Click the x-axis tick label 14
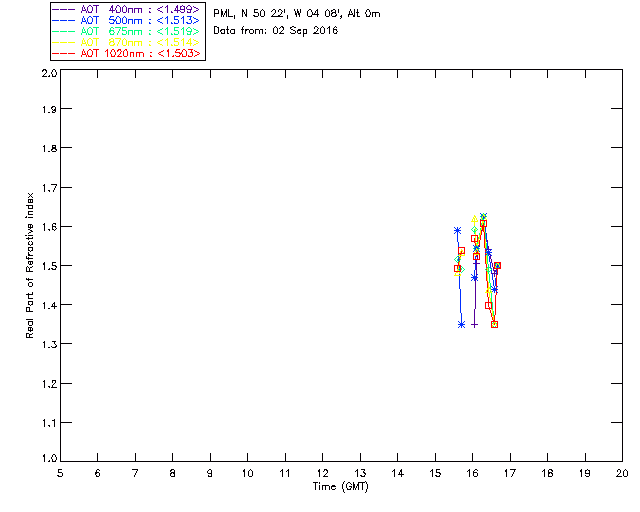 (398, 473)
